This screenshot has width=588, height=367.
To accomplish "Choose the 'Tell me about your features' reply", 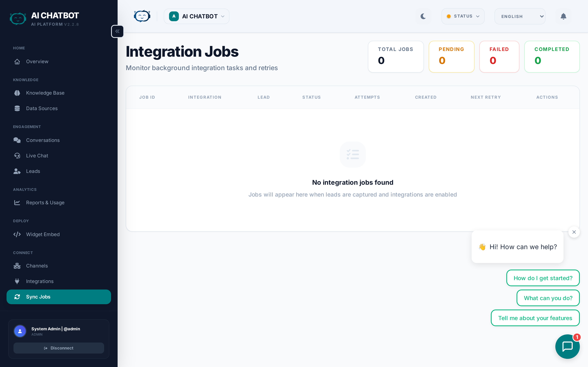I will click(x=535, y=318).
